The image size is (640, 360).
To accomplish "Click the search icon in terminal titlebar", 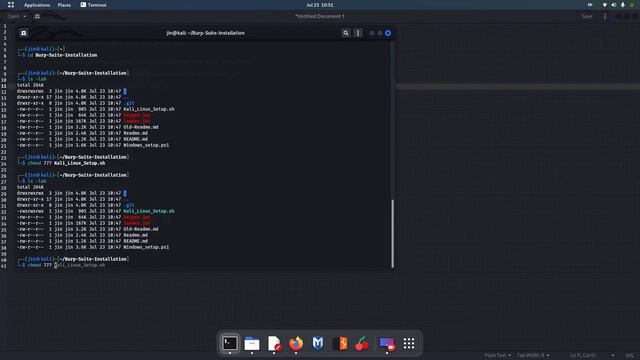I will (x=346, y=33).
